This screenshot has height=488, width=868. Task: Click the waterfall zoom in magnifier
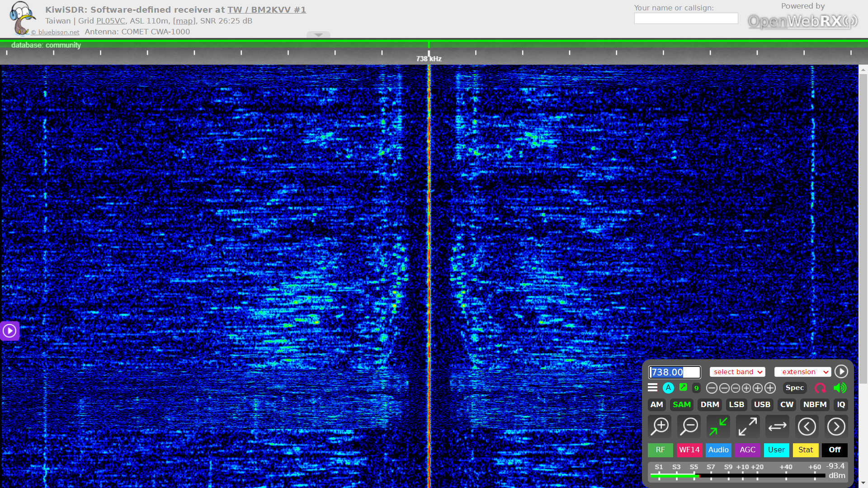pyautogui.click(x=660, y=426)
